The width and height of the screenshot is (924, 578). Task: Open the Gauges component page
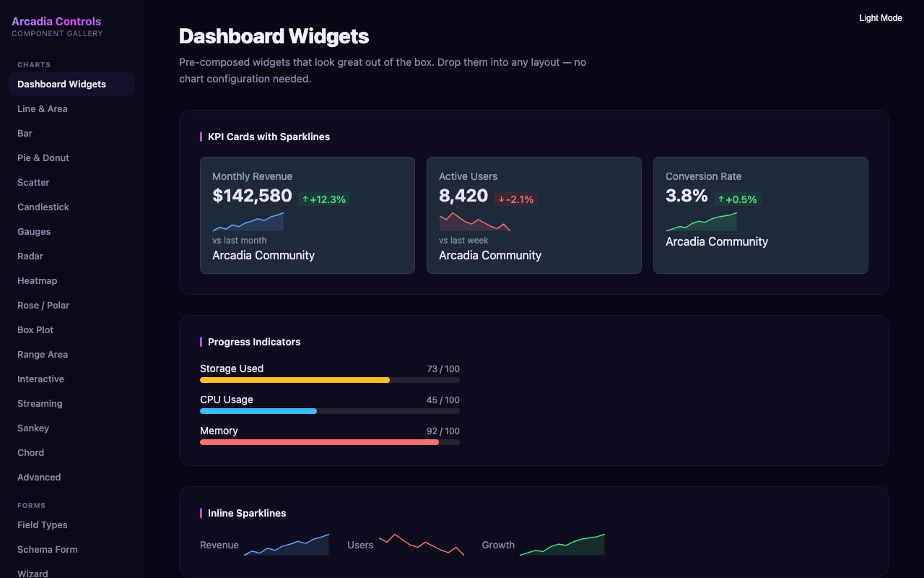[33, 231]
